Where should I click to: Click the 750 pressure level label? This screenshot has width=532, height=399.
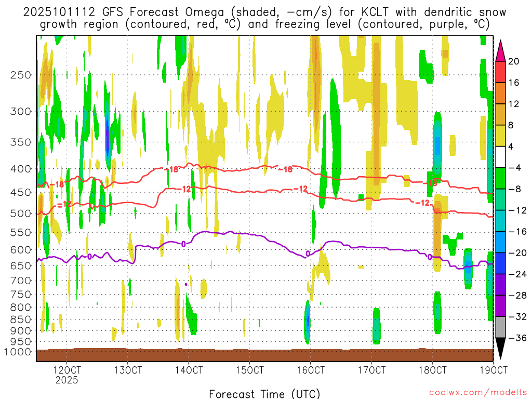click(21, 295)
